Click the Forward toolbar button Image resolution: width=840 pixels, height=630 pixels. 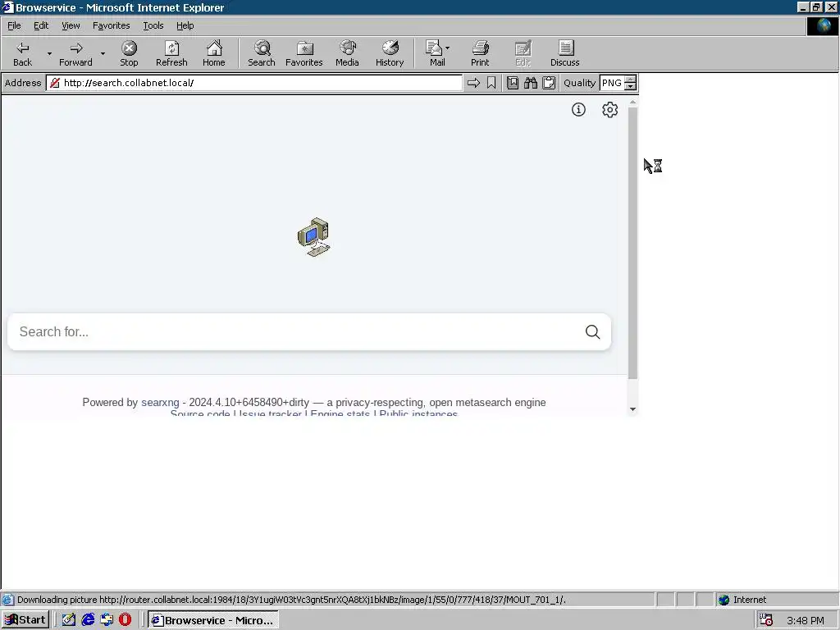(75, 53)
